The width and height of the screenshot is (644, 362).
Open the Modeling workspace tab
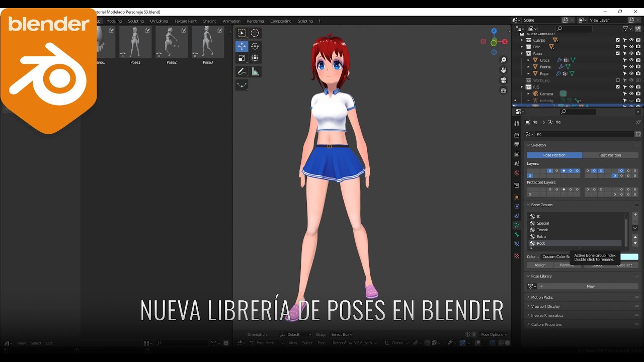coord(114,21)
